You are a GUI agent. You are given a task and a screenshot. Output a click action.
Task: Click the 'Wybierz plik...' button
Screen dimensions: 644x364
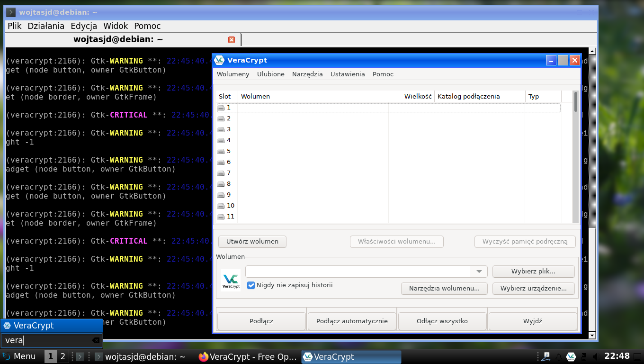click(x=533, y=272)
